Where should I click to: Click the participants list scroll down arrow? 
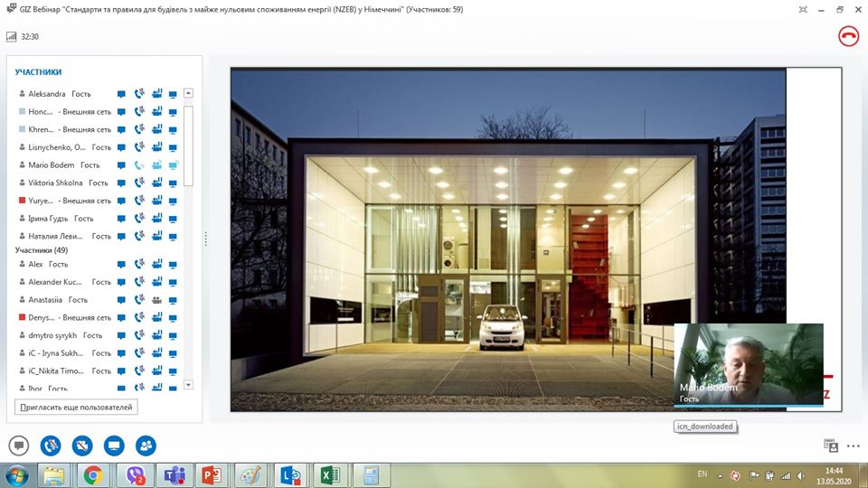tap(188, 385)
